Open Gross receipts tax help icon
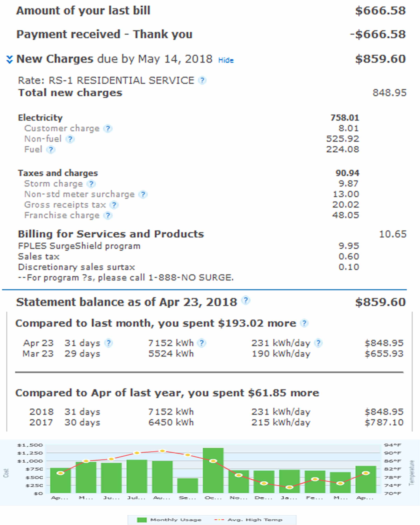Viewport: 420px width, 525px height. (x=114, y=205)
